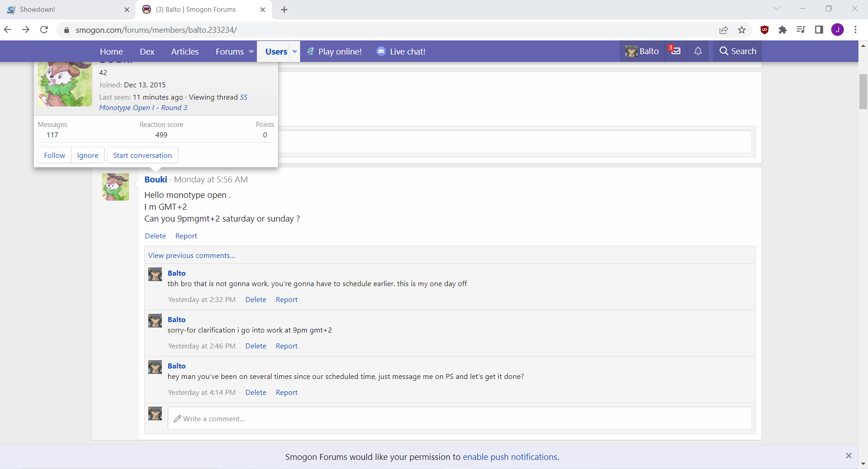The height and width of the screenshot is (469, 868).
Task: Dismiss the push notification banner
Action: 848,456
